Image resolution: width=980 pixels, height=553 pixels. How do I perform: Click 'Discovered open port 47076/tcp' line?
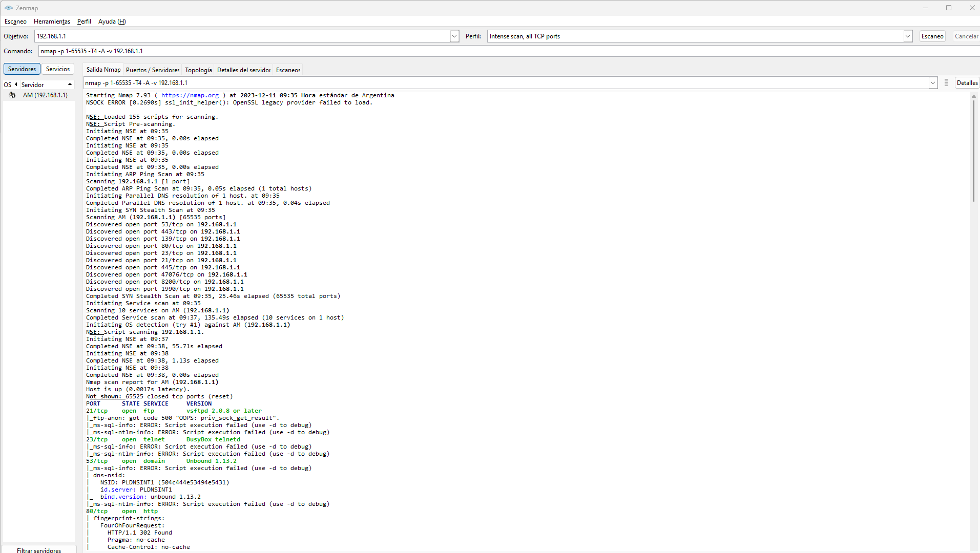click(x=166, y=274)
